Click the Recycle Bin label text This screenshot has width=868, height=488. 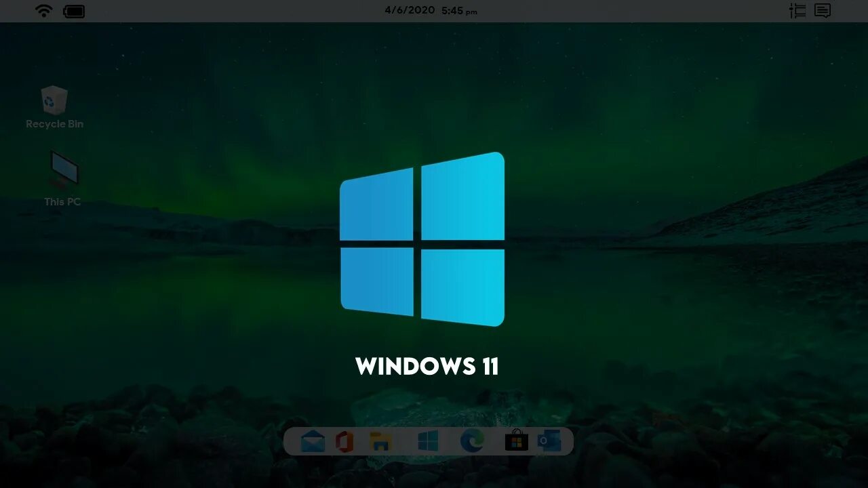(55, 124)
